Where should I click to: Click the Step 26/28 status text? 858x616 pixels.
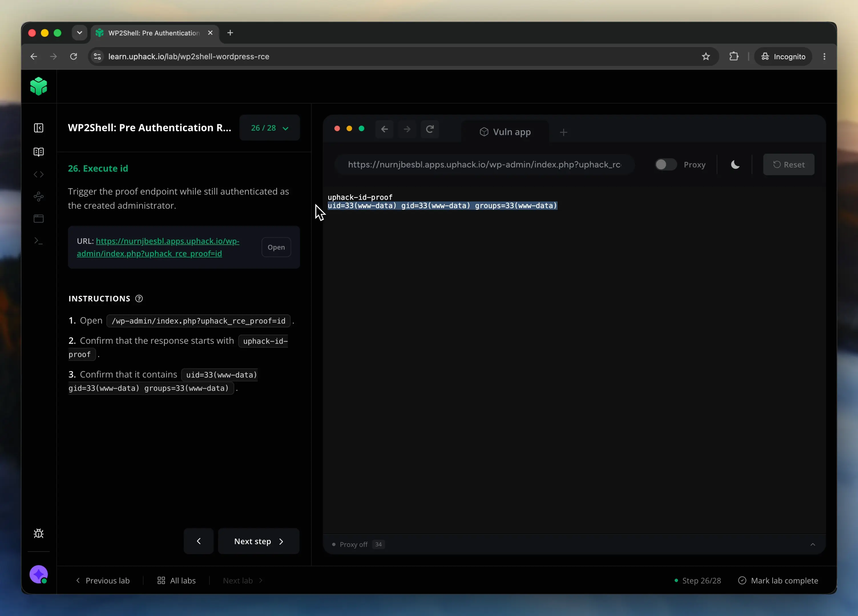(698, 580)
